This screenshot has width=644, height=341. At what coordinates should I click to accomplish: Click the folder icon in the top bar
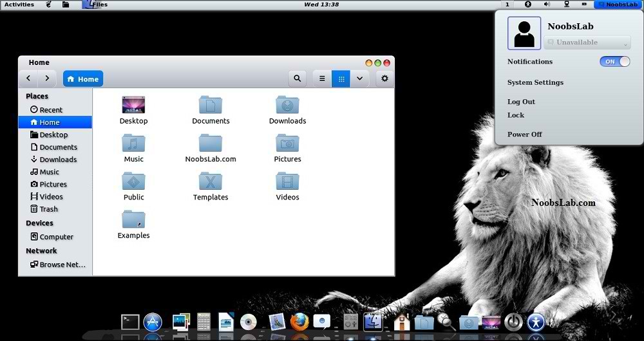click(x=66, y=4)
